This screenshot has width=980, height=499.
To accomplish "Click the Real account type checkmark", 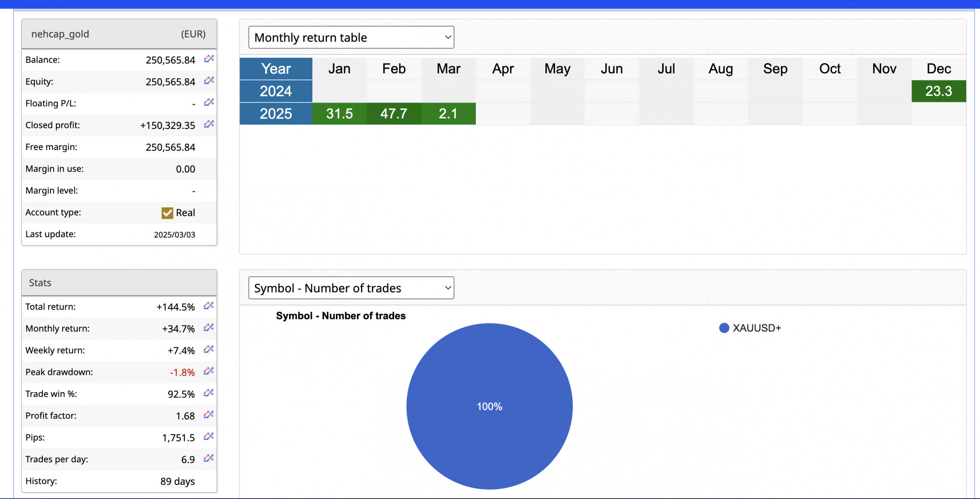I will pyautogui.click(x=167, y=213).
